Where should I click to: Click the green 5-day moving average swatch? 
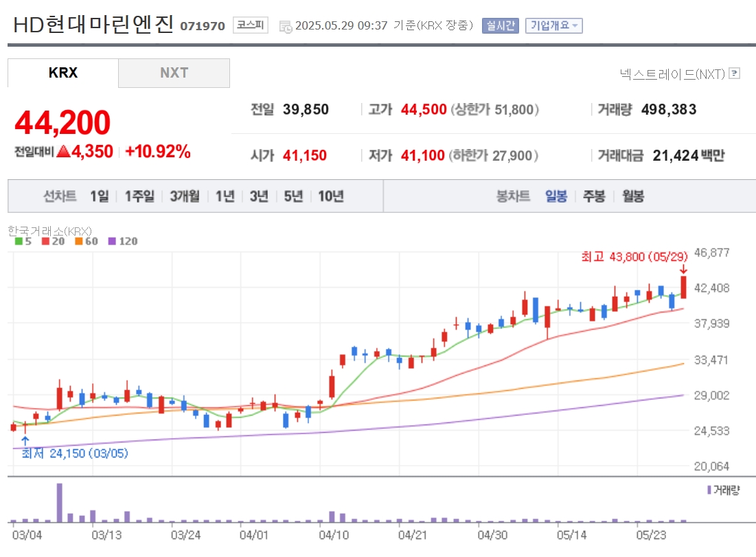(x=19, y=241)
